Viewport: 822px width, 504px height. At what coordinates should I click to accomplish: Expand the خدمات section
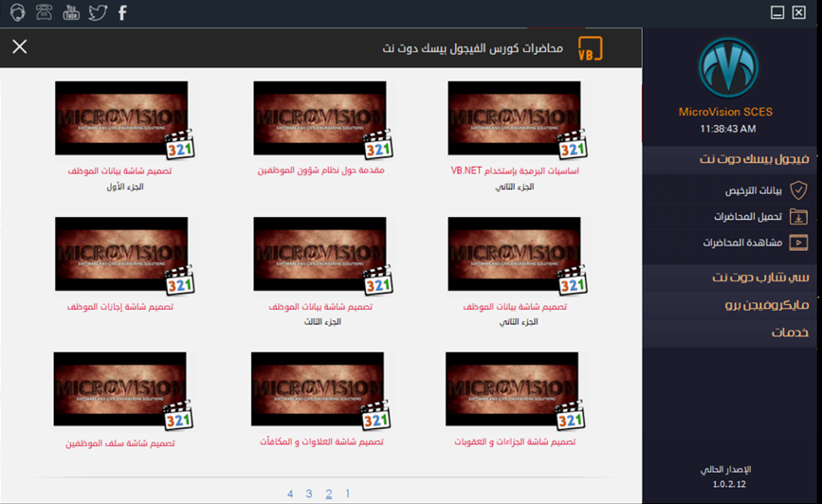click(730, 333)
